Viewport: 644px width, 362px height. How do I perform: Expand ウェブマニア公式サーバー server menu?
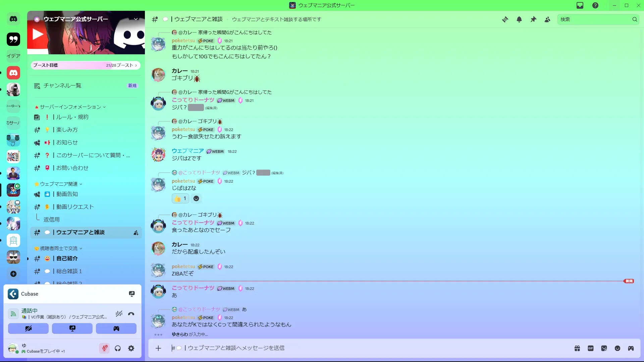coord(136,19)
